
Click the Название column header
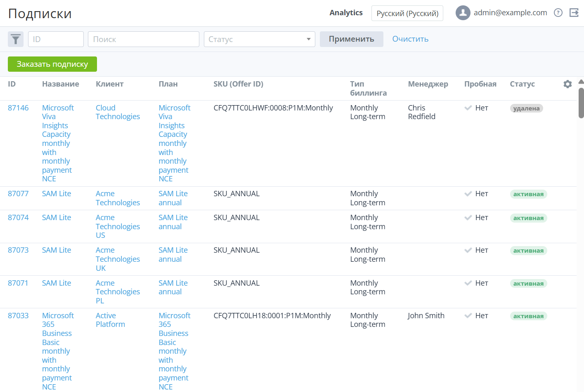(61, 84)
